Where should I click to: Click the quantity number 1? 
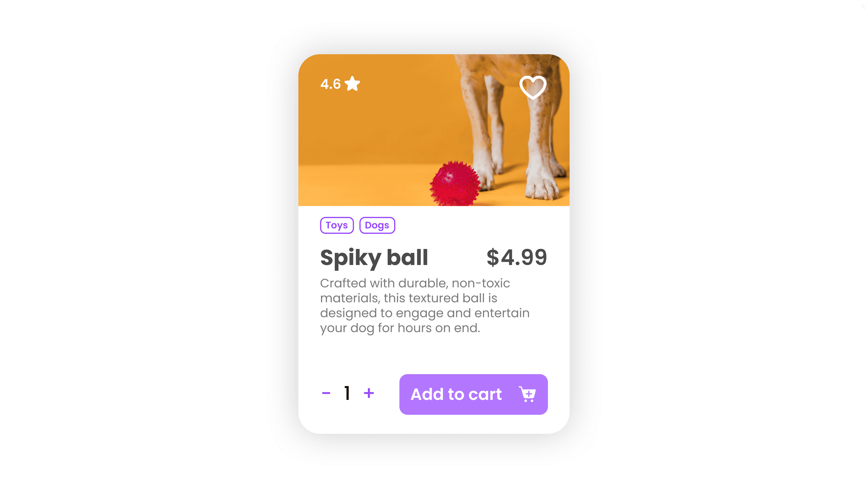coord(347,393)
